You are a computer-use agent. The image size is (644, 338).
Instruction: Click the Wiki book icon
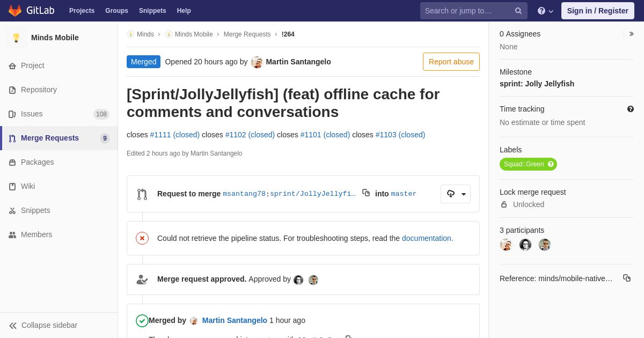12,187
